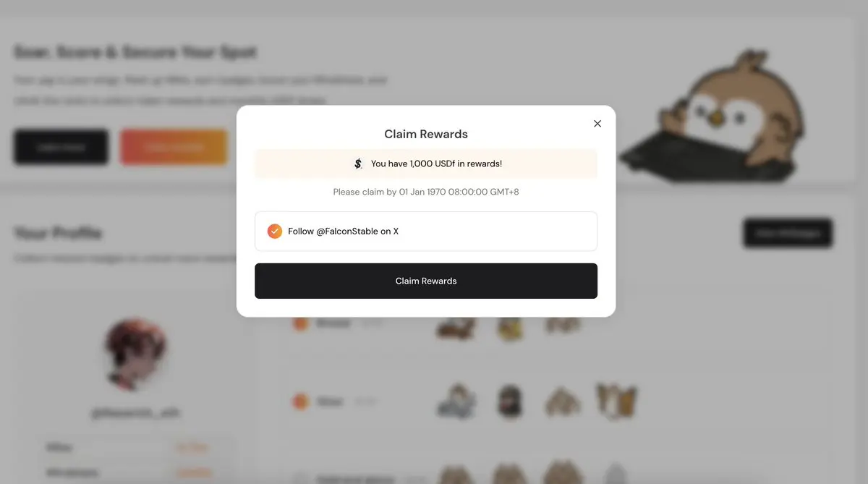Click the Silver tier orange circle icon

pyautogui.click(x=301, y=402)
